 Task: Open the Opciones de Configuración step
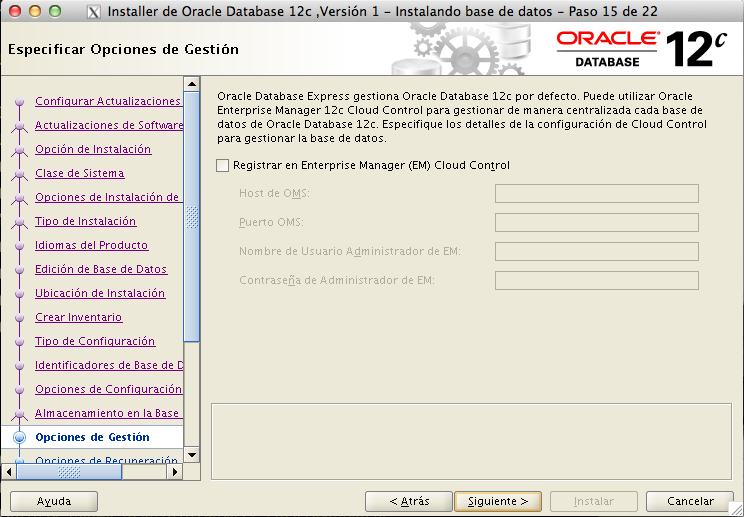(109, 389)
